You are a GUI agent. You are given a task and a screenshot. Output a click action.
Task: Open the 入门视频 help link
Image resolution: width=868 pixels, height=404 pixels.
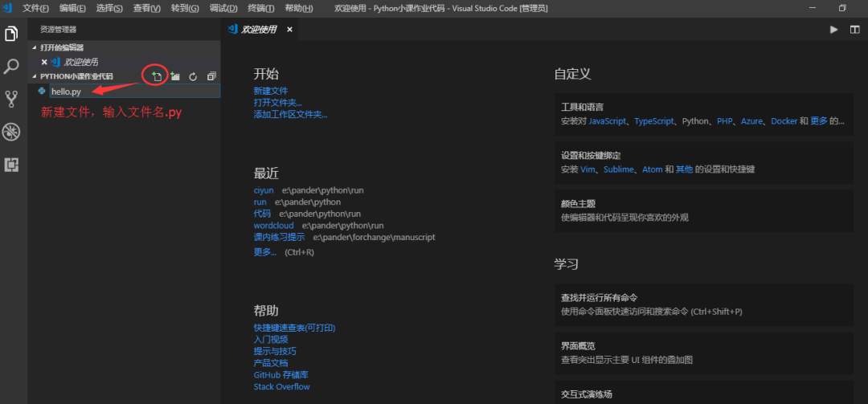tap(271, 339)
